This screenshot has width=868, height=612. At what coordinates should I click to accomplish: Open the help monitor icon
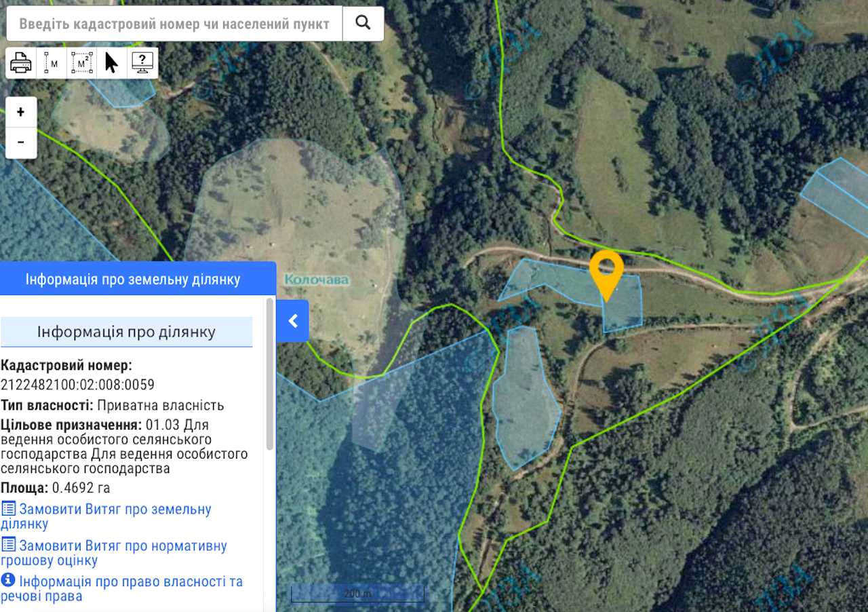(x=142, y=63)
